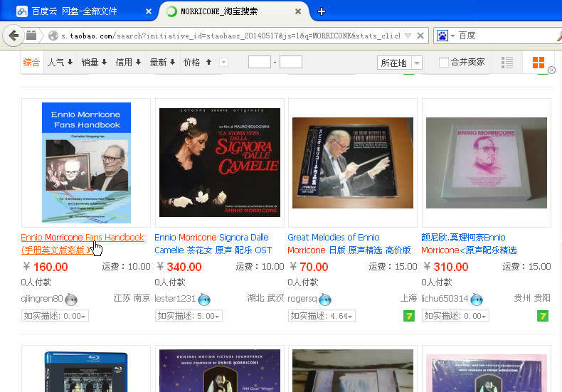
Task: Sort results by 最新
Action: (x=162, y=63)
